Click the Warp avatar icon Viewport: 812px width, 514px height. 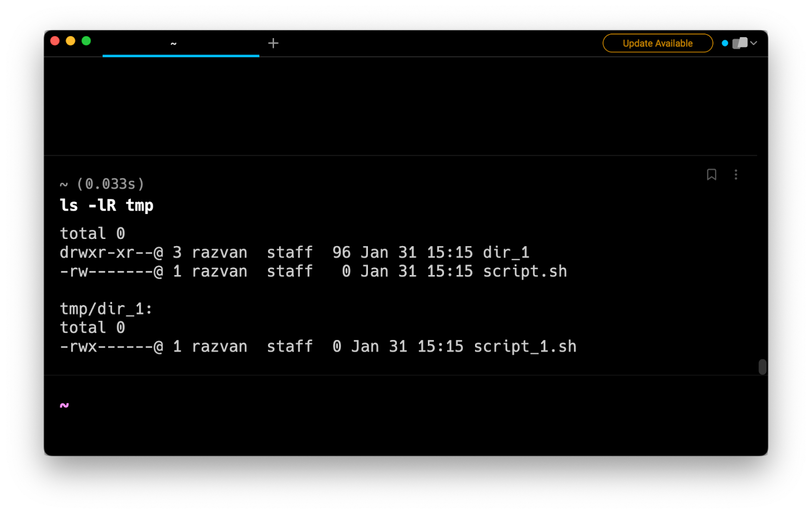740,43
